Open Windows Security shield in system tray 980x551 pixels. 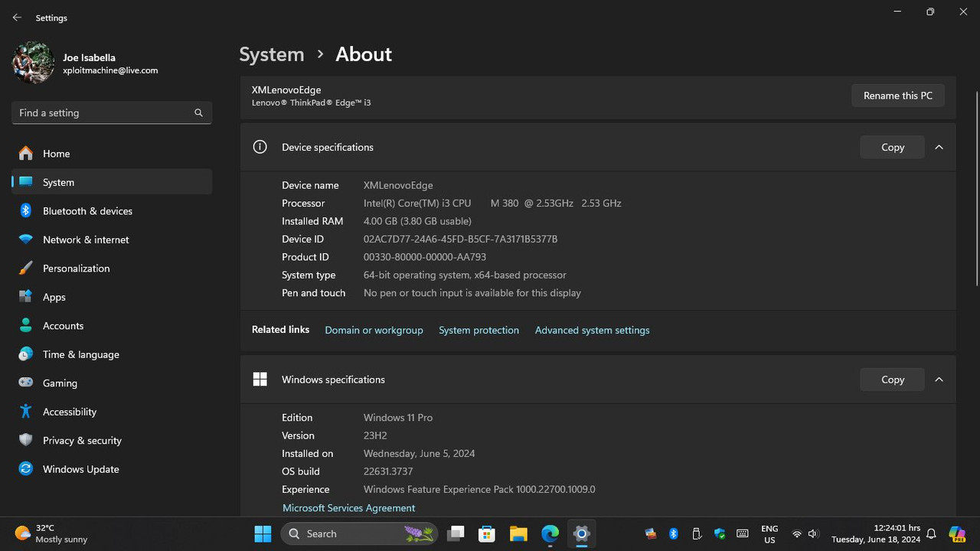click(x=719, y=533)
